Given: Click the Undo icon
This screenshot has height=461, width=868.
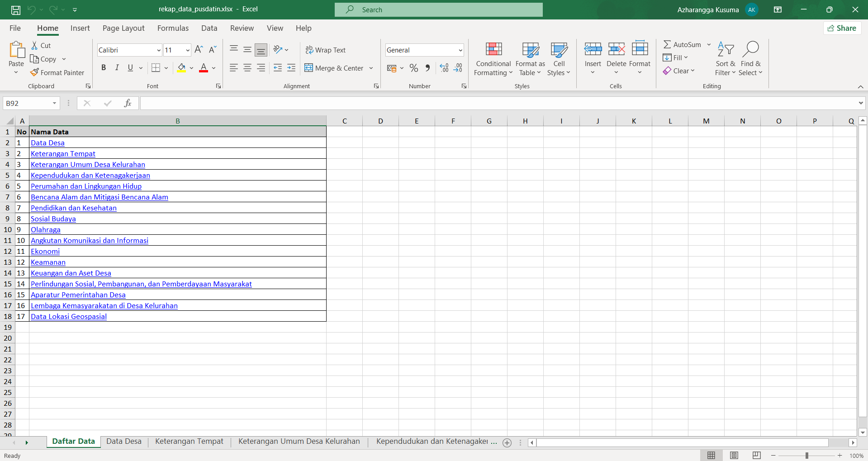Looking at the screenshot, I should (x=31, y=10).
